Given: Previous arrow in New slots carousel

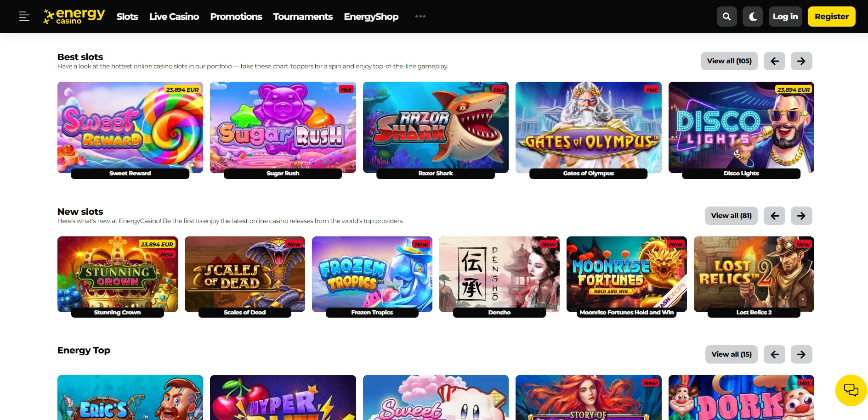Looking at the screenshot, I should [774, 216].
